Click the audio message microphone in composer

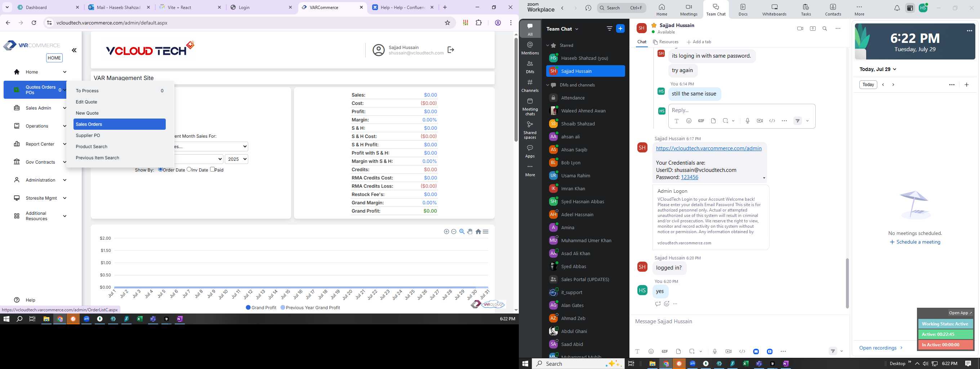[714, 351]
